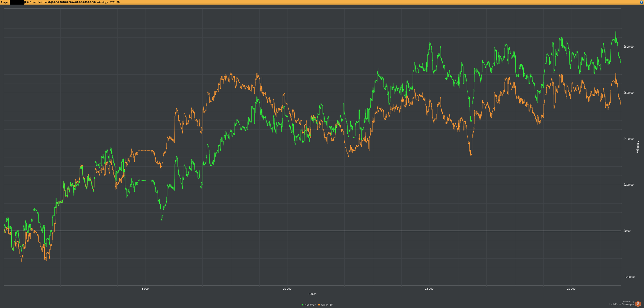This screenshot has width=644, height=308.
Task: Click the orange All-In EV legend swatch
Action: [319, 305]
